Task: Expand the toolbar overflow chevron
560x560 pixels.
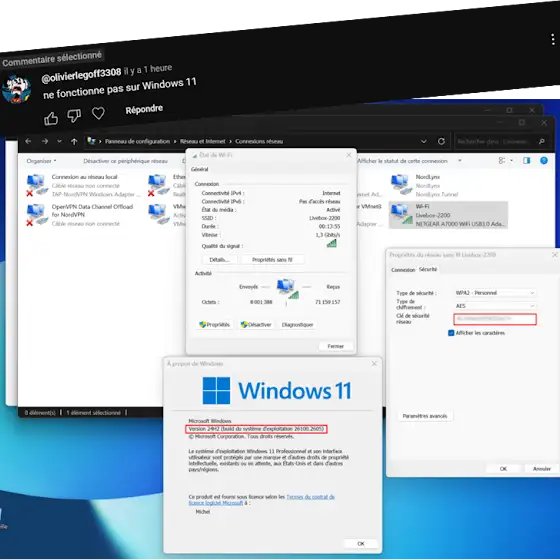Action: [x=460, y=161]
